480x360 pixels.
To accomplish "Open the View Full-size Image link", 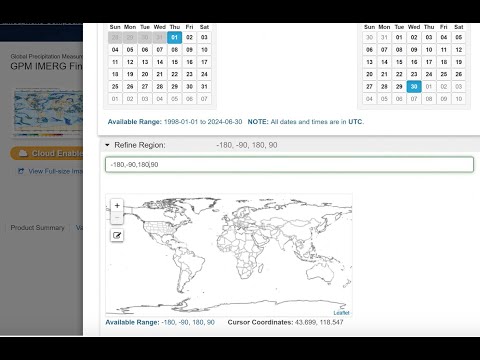I will point(50,171).
